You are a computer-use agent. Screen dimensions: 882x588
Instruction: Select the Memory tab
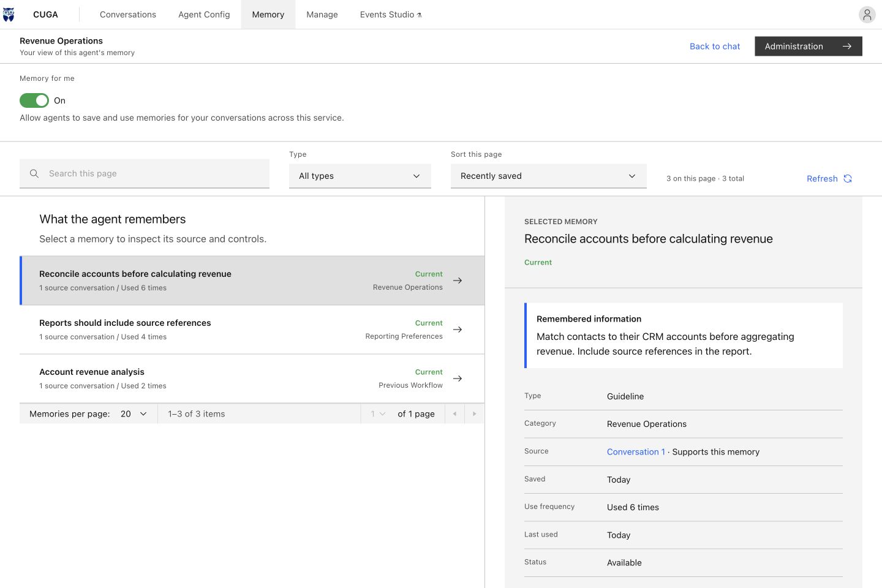tap(268, 15)
